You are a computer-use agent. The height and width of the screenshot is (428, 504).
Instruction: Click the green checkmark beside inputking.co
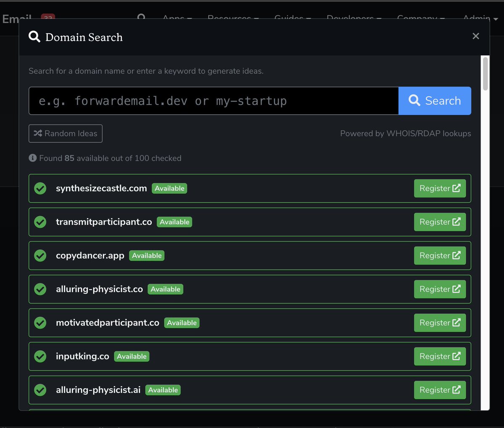(40, 356)
